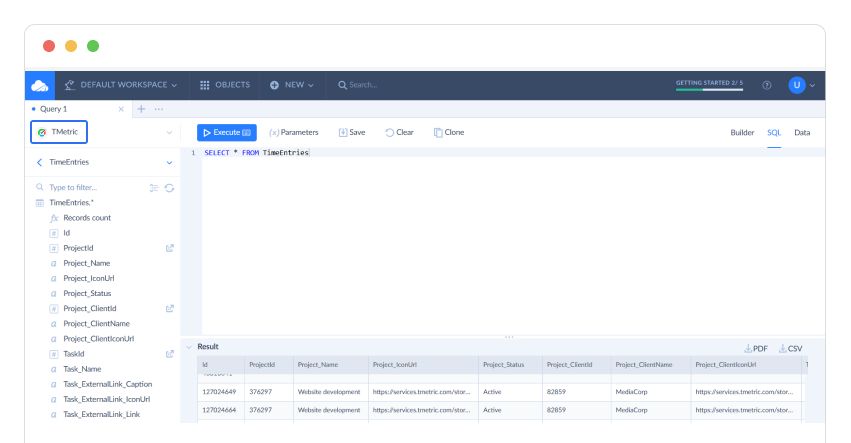Clone the current query
Viewport: 851px width, 443px height.
click(449, 132)
